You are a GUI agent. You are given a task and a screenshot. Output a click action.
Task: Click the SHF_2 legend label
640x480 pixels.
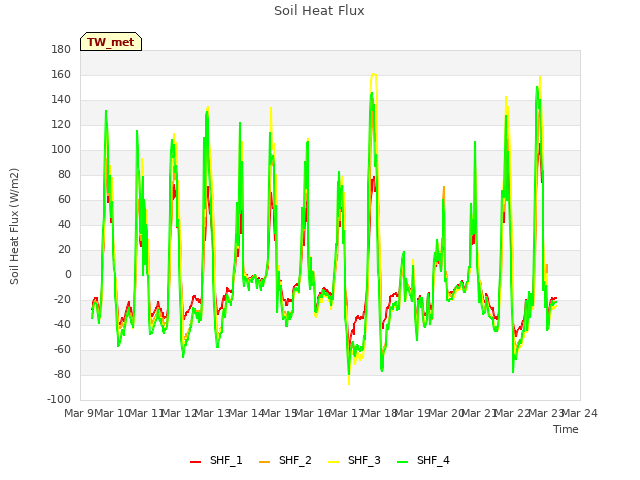coord(295,461)
